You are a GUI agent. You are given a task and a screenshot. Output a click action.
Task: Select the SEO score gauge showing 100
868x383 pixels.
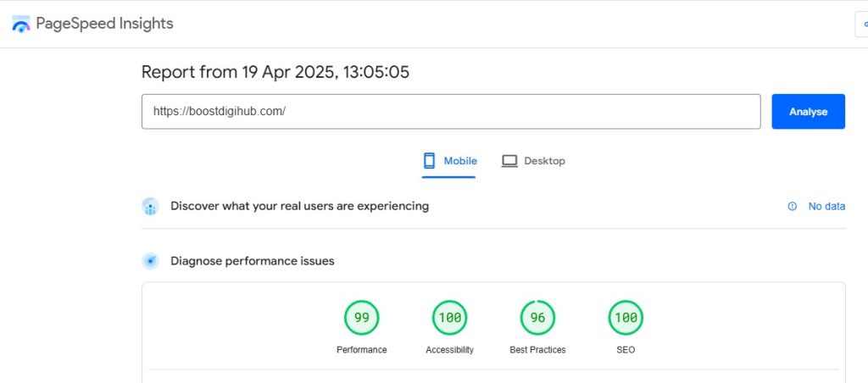point(626,318)
